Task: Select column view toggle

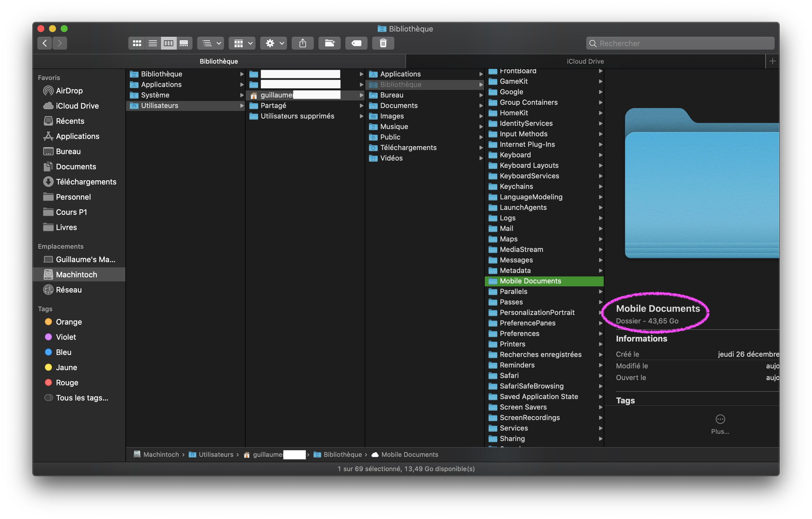Action: [168, 43]
